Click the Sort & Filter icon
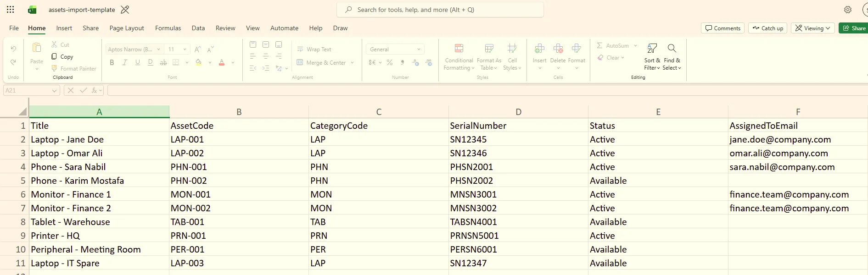 (652, 48)
